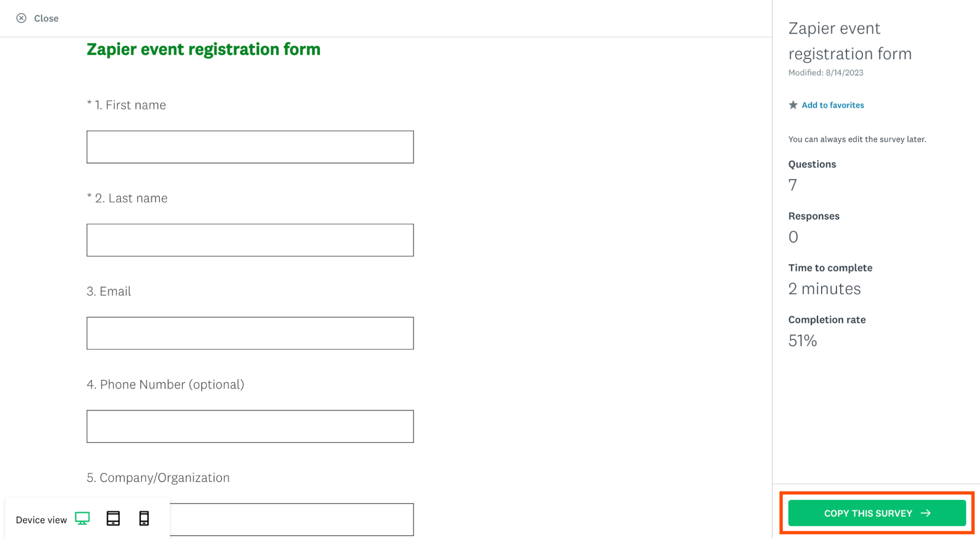Click the Phone Number optional field
980x539 pixels.
tap(251, 426)
